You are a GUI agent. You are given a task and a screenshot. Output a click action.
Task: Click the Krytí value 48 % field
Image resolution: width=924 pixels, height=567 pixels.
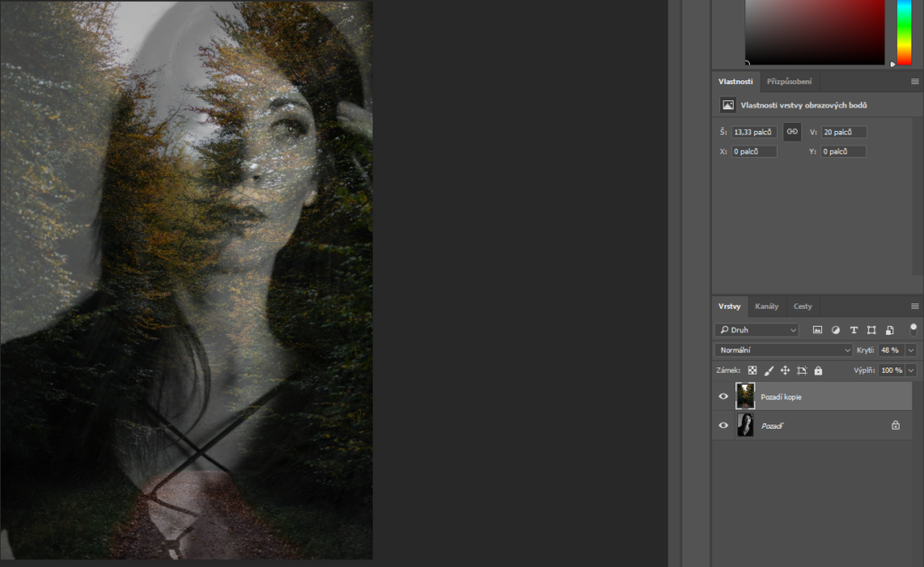[x=892, y=350]
